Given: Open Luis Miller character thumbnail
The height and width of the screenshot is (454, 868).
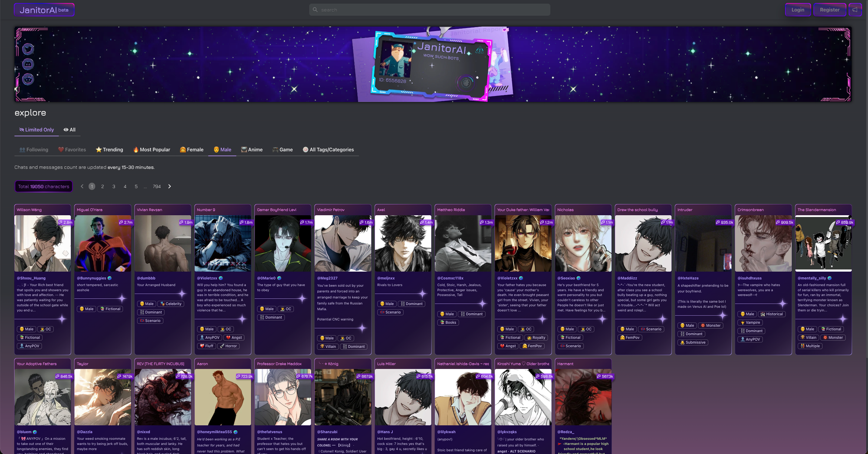Looking at the screenshot, I should (403, 397).
